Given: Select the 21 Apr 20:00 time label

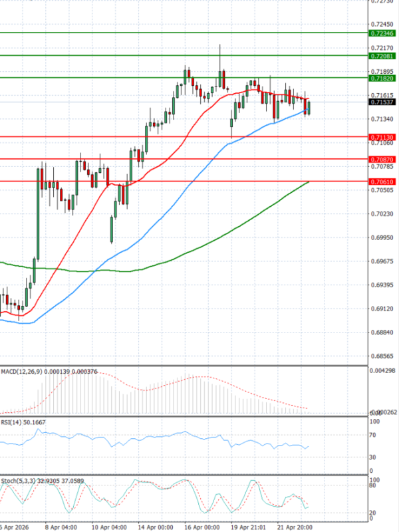Looking at the screenshot, I should coord(297,526).
